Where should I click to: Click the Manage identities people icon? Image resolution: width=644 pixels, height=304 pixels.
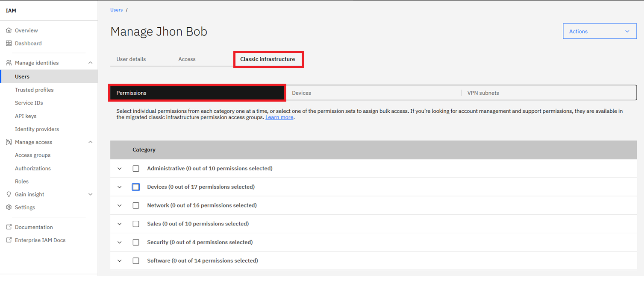(9, 63)
